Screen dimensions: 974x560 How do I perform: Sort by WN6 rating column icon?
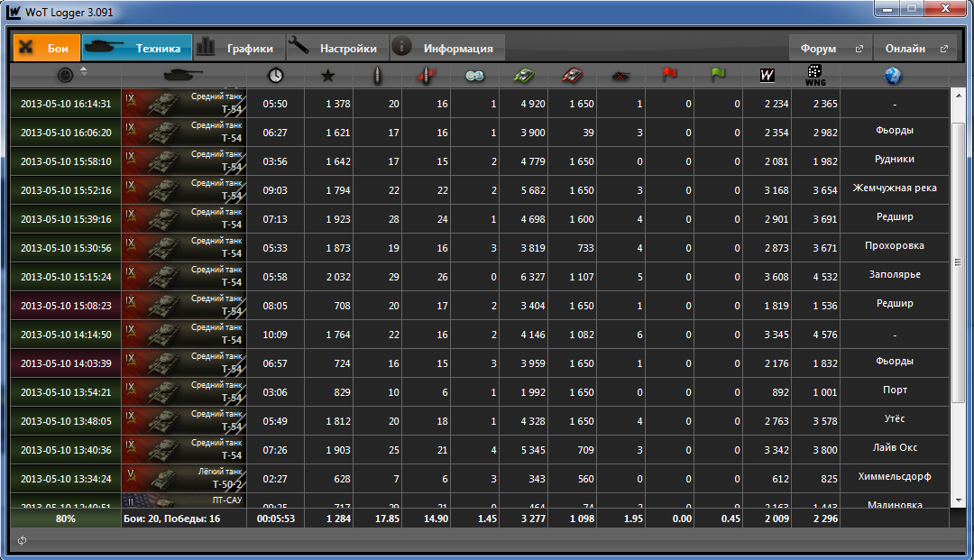pos(815,76)
